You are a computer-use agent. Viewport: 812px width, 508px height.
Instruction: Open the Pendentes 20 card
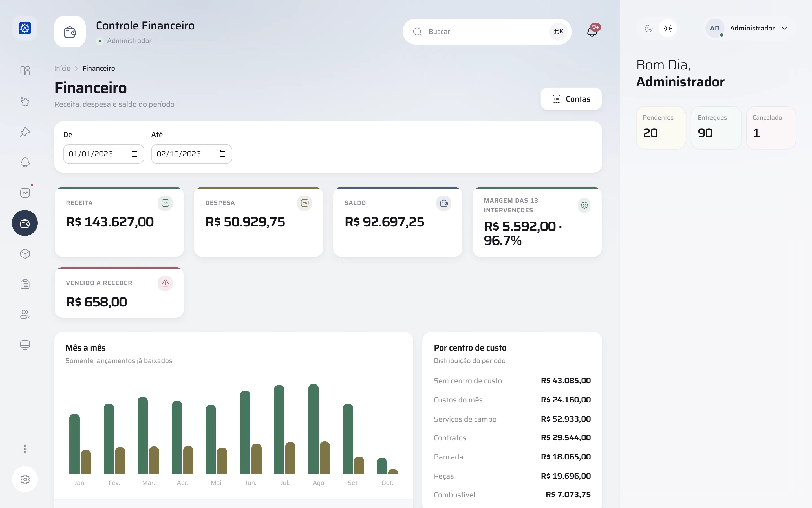click(661, 128)
